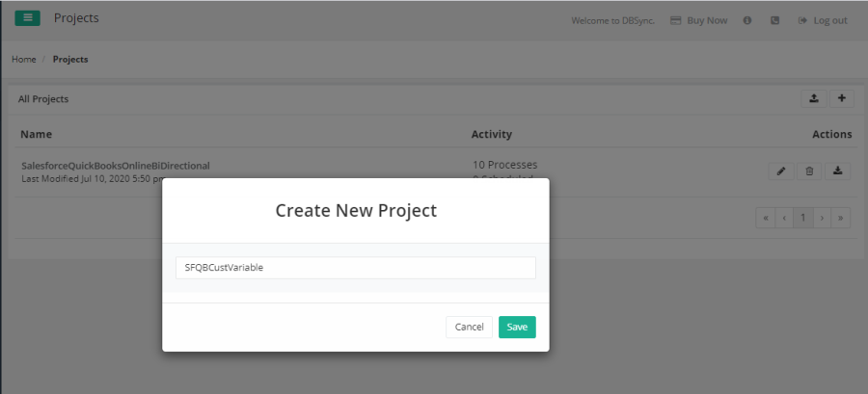Go to Home breadcrumb
868x394 pixels.
[24, 60]
